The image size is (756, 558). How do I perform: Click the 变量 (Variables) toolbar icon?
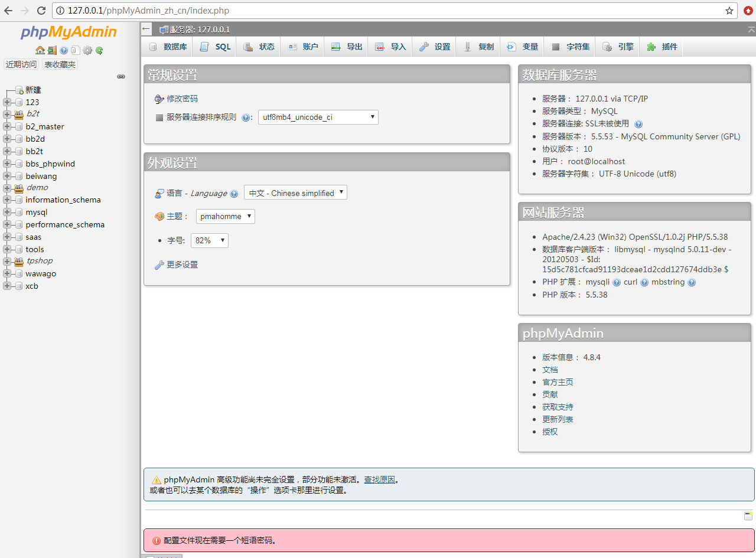522,46
